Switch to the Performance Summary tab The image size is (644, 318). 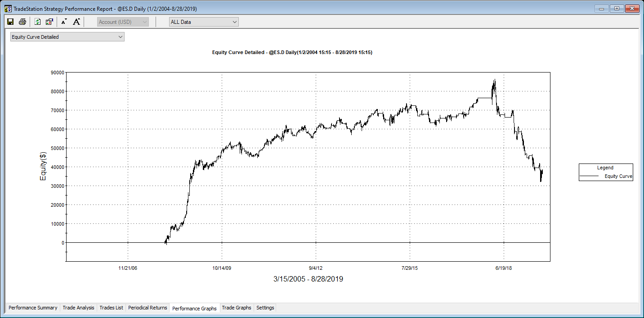click(x=33, y=308)
